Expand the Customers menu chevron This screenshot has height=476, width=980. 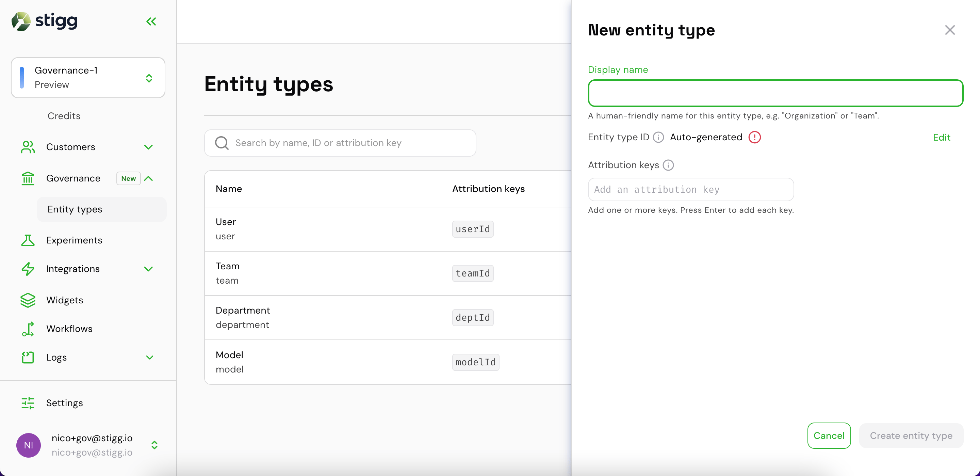(x=148, y=147)
